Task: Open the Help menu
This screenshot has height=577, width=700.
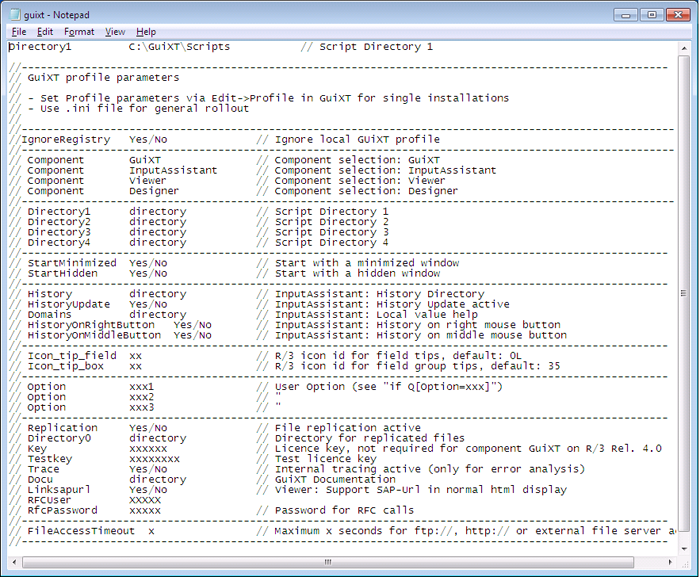Action: click(146, 32)
